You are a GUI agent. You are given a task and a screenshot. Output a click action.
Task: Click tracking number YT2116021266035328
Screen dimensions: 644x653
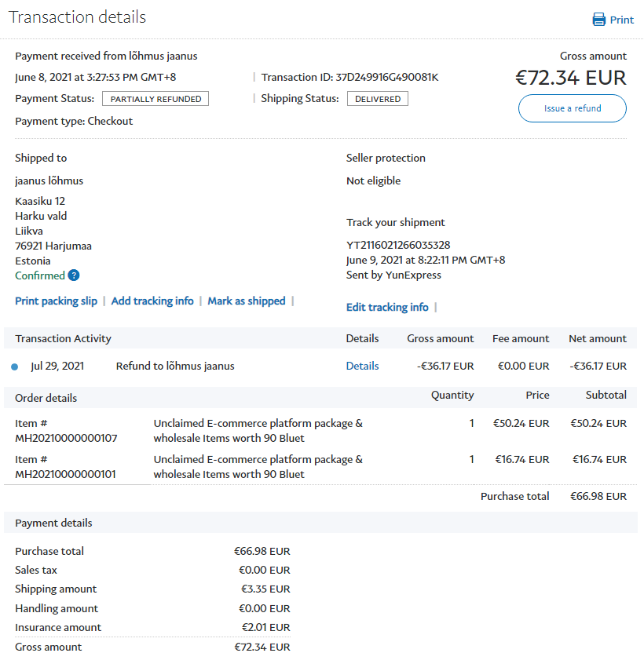coord(398,245)
